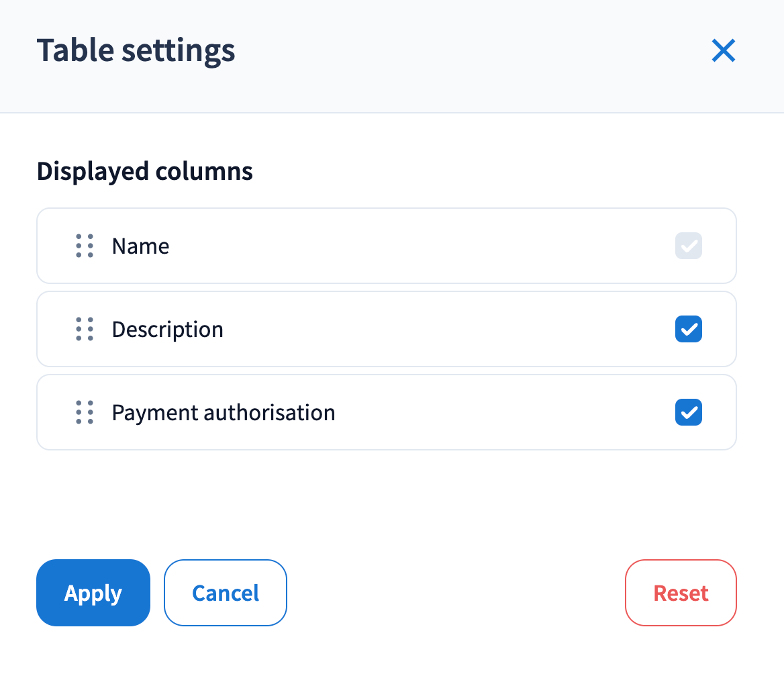
Task: Click the drag handle beside Description
Action: 85,330
